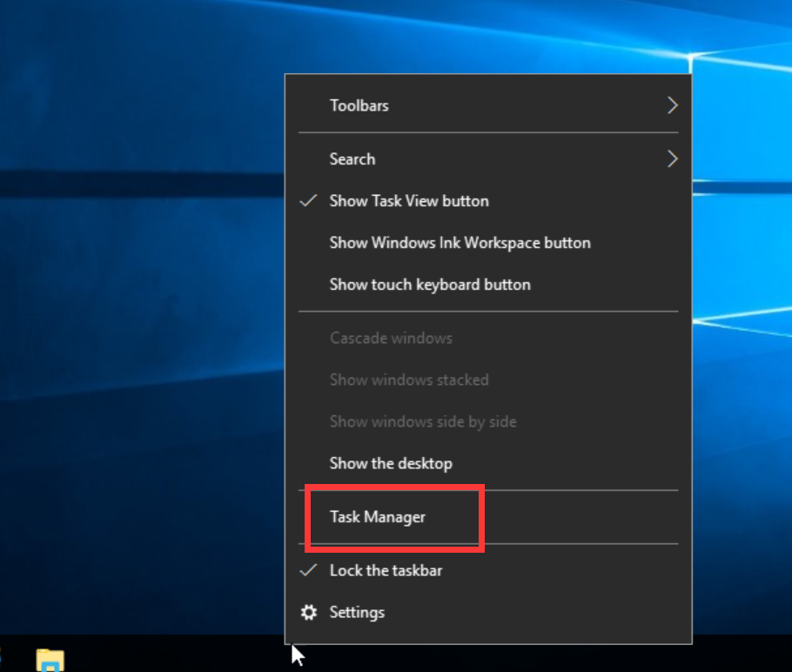Open the Toolbars menu entry
The width and height of the screenshot is (792, 672).
(359, 105)
